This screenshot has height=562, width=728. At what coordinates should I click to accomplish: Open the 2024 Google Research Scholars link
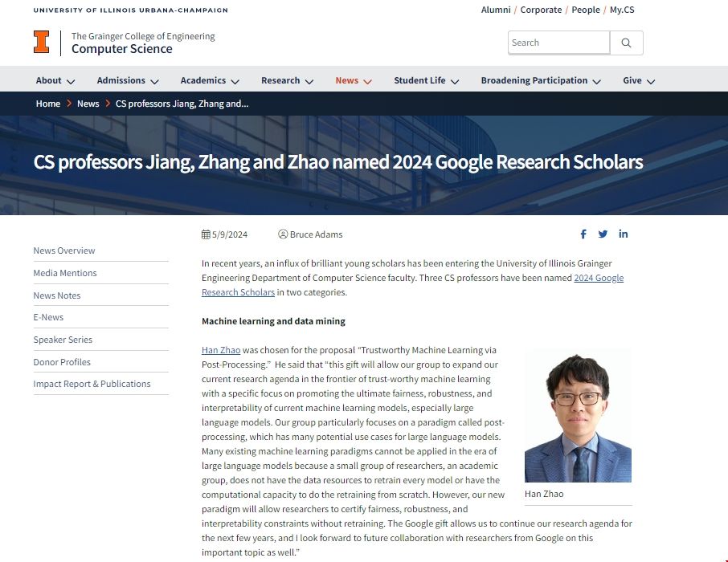tap(599, 277)
